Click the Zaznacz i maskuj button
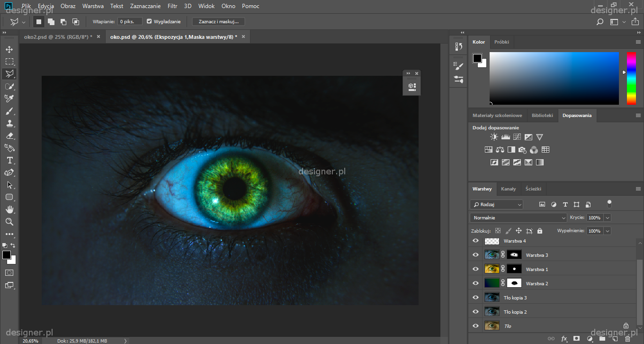Image resolution: width=644 pixels, height=344 pixels. tap(218, 21)
